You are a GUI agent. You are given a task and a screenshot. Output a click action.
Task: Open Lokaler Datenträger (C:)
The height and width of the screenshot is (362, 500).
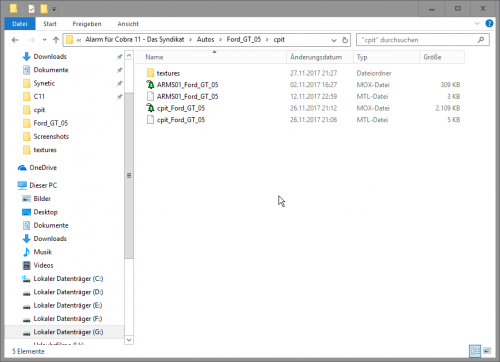point(68,279)
